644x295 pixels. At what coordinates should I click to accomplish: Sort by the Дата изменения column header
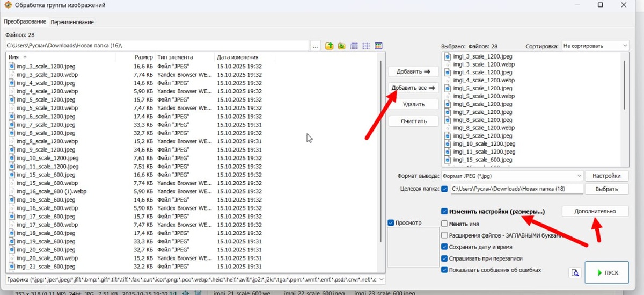click(x=244, y=57)
